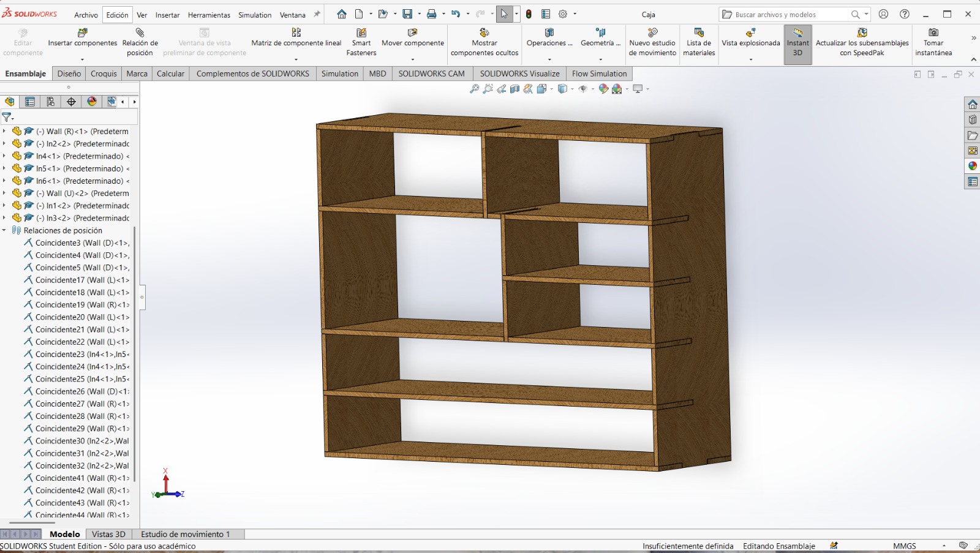Open the DimXpertManager crosshair tab

[x=71, y=102]
